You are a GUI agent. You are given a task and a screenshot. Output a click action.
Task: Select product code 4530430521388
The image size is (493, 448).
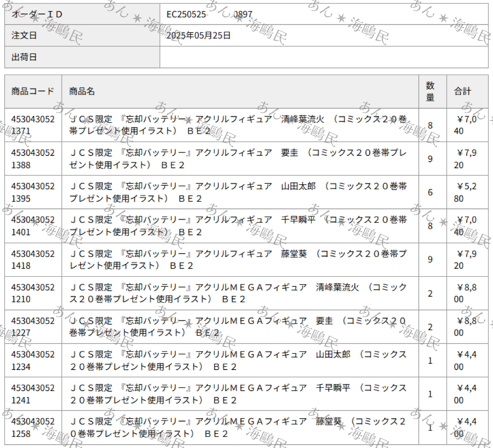(x=33, y=159)
